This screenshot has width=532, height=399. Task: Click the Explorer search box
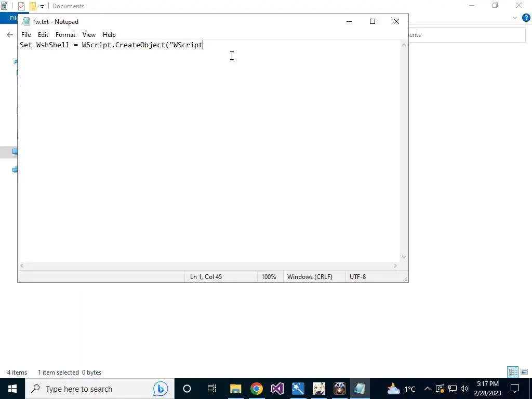pyautogui.click(x=467, y=35)
